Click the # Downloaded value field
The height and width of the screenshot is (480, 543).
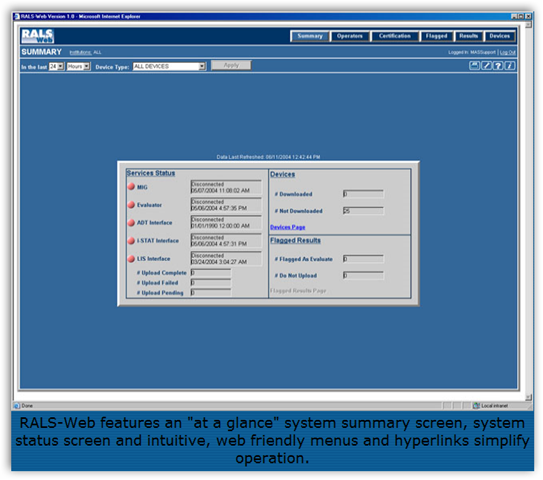(x=363, y=194)
